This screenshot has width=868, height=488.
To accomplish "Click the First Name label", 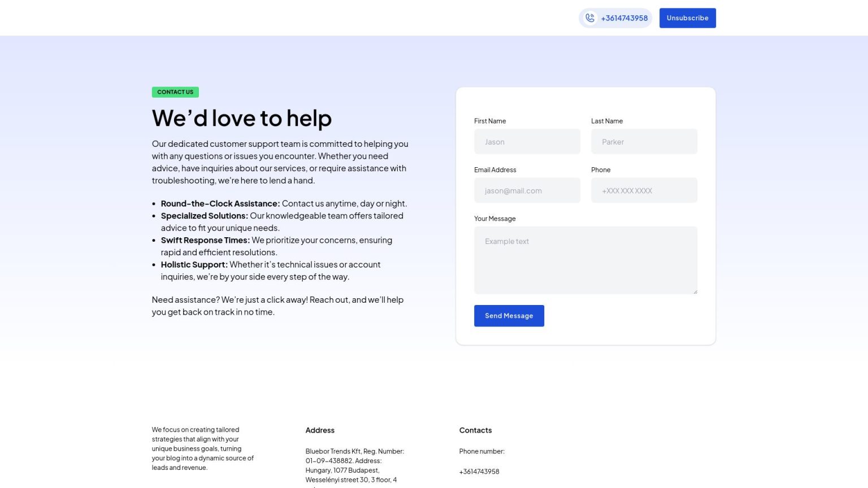I will pos(490,121).
